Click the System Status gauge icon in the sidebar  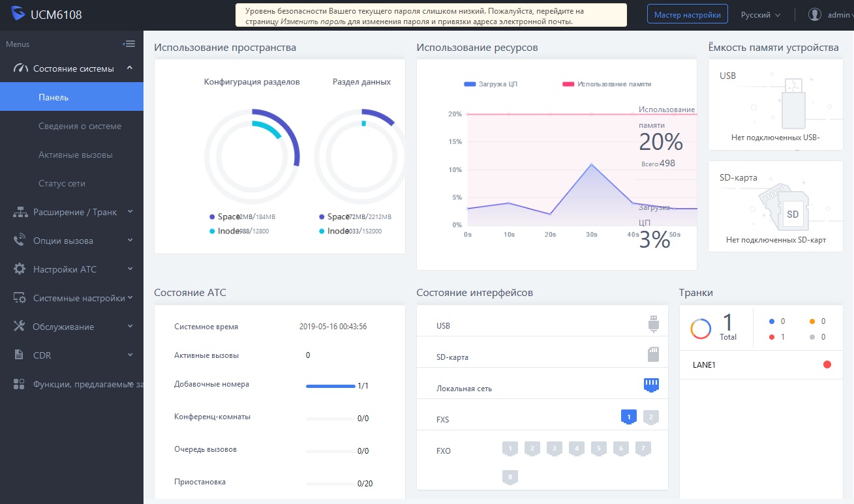tap(20, 68)
